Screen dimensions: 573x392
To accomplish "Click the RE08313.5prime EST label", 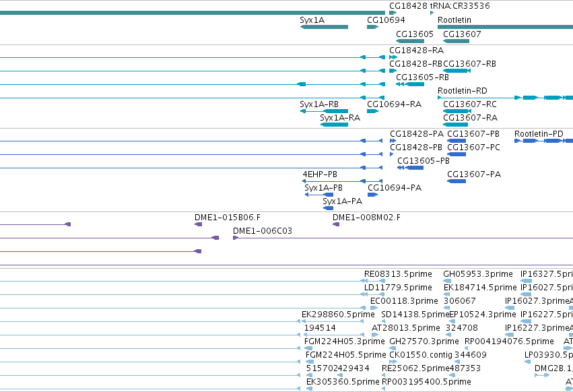I will pos(398,274).
